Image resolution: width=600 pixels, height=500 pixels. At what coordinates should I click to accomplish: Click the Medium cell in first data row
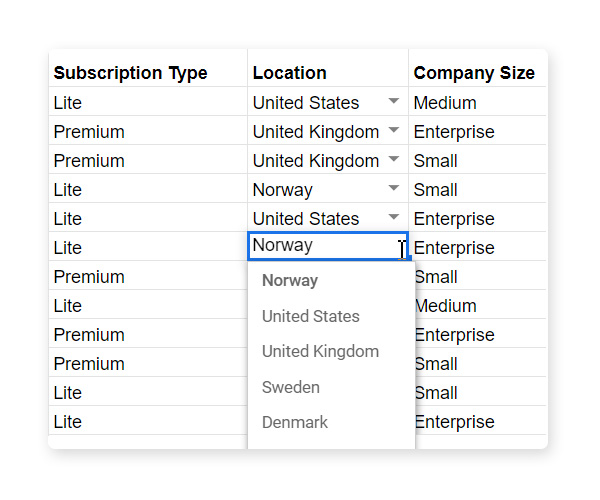click(x=445, y=102)
